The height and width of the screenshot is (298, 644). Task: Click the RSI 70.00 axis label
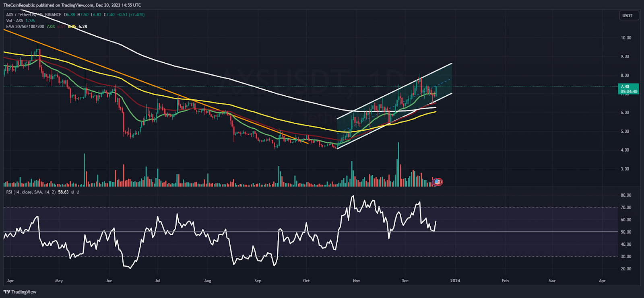(626, 208)
